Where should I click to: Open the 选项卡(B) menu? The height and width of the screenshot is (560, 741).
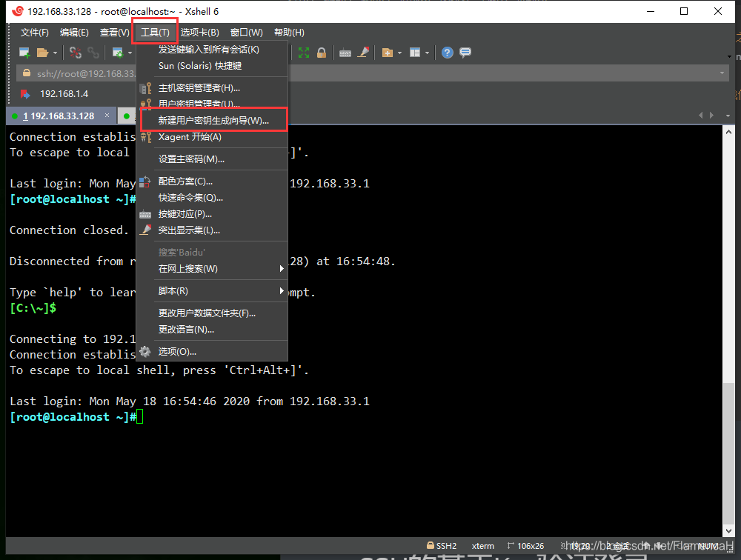pyautogui.click(x=199, y=33)
